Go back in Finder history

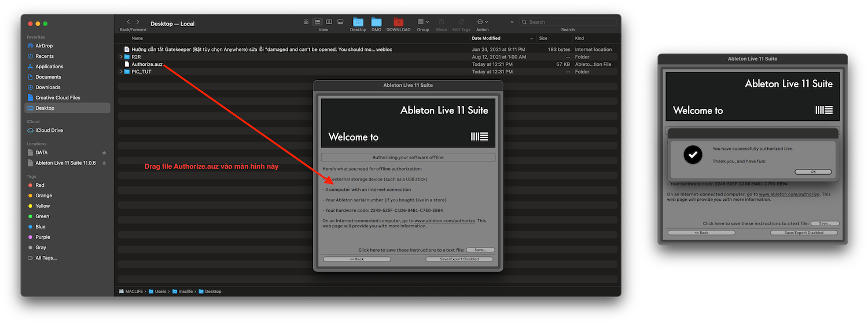click(x=128, y=22)
